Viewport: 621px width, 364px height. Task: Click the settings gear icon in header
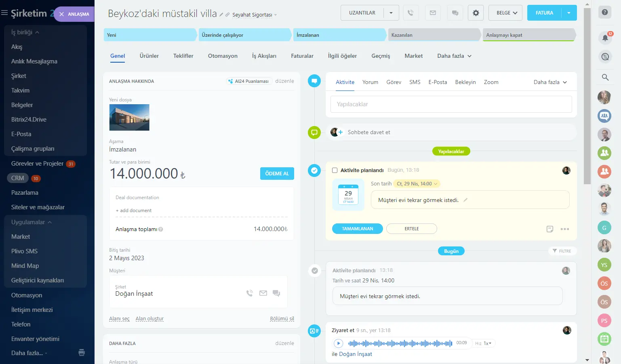pyautogui.click(x=476, y=13)
